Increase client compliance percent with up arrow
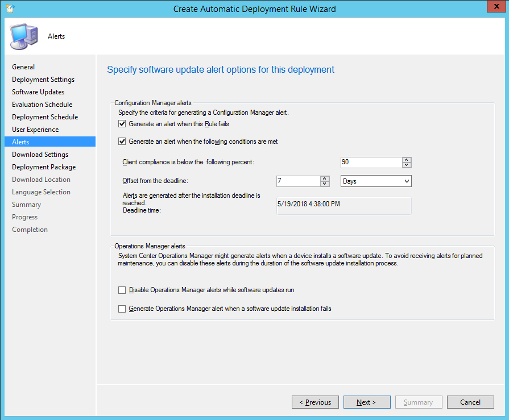 click(406, 160)
